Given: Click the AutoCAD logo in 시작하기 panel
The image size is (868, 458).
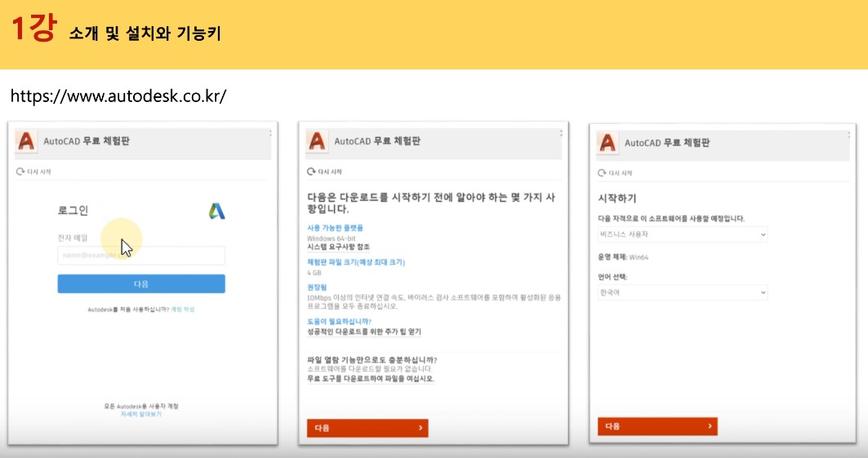Looking at the screenshot, I should (608, 143).
